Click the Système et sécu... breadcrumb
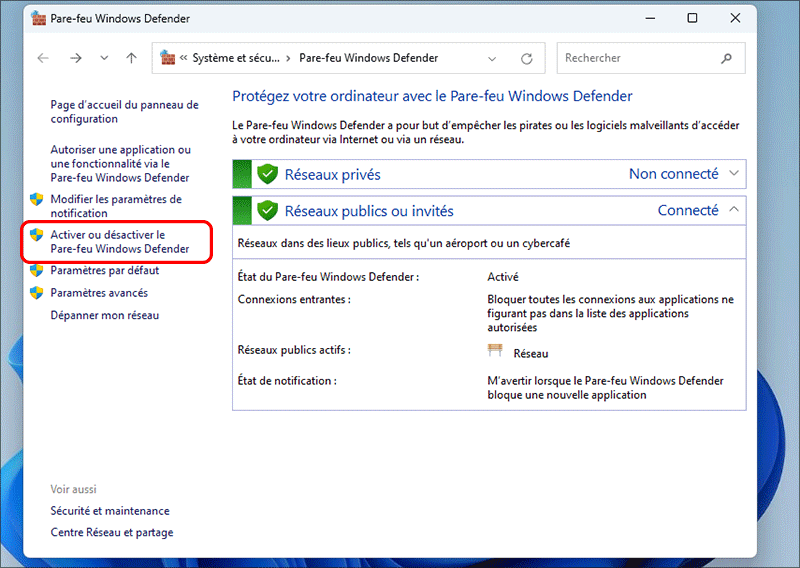Screen dimensions: 800x568 click(236, 58)
